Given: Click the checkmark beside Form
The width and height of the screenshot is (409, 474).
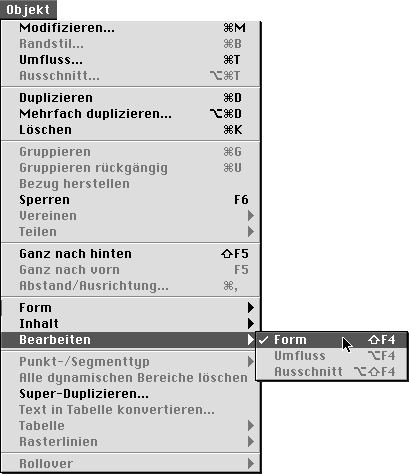Looking at the screenshot, I should tap(263, 340).
